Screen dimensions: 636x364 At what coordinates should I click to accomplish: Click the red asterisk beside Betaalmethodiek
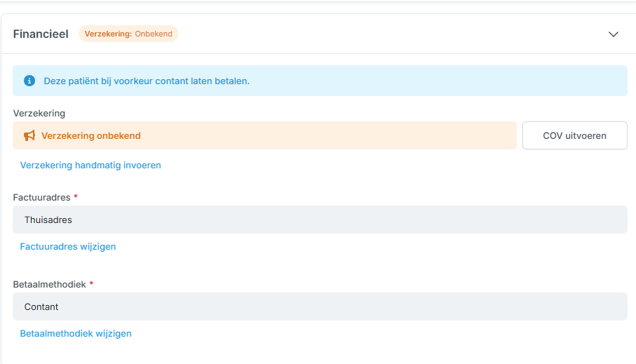(x=91, y=284)
